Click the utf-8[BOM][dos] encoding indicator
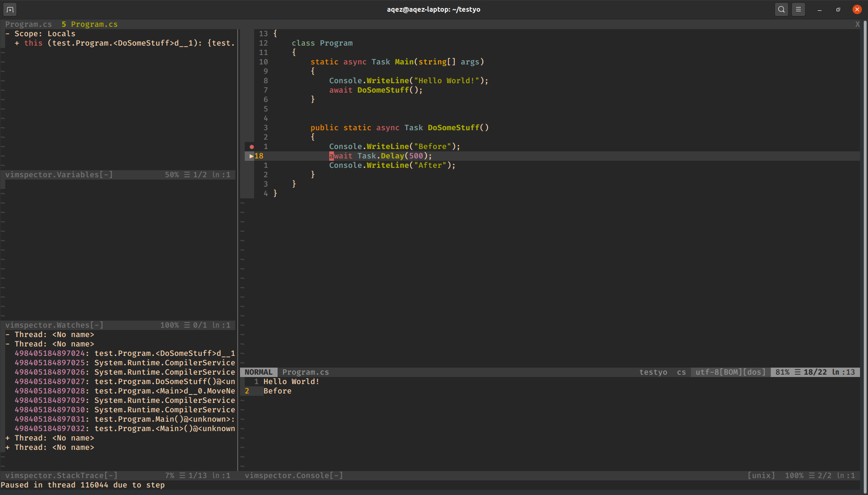Viewport: 868px width, 495px height. click(730, 372)
